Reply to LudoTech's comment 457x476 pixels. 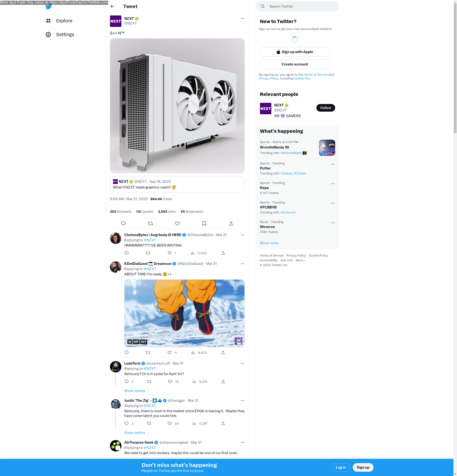click(126, 382)
